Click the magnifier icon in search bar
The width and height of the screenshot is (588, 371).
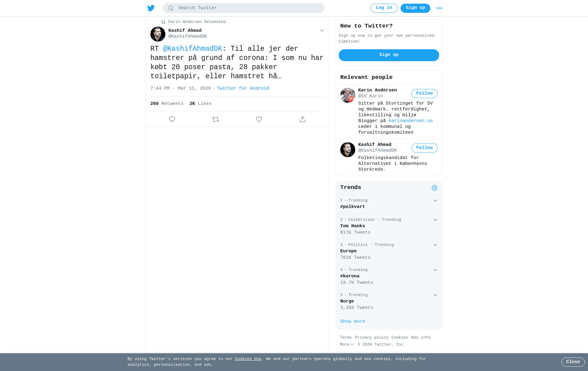click(171, 8)
